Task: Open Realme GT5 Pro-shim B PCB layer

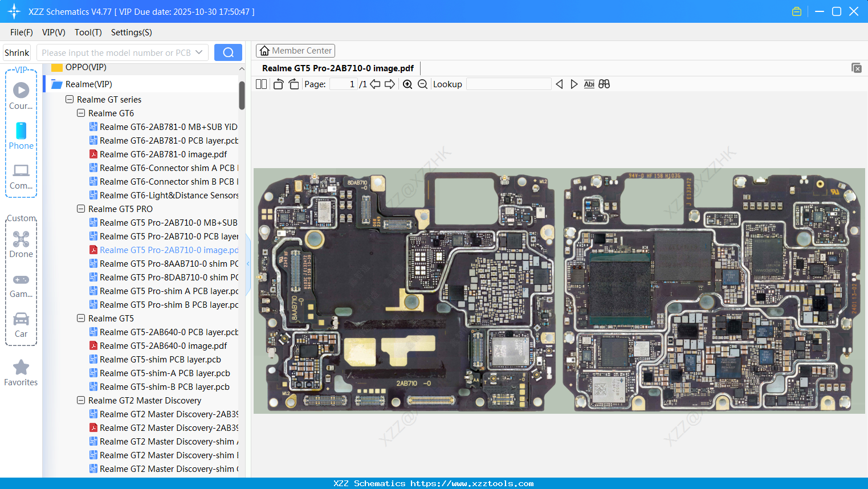Action: click(164, 304)
